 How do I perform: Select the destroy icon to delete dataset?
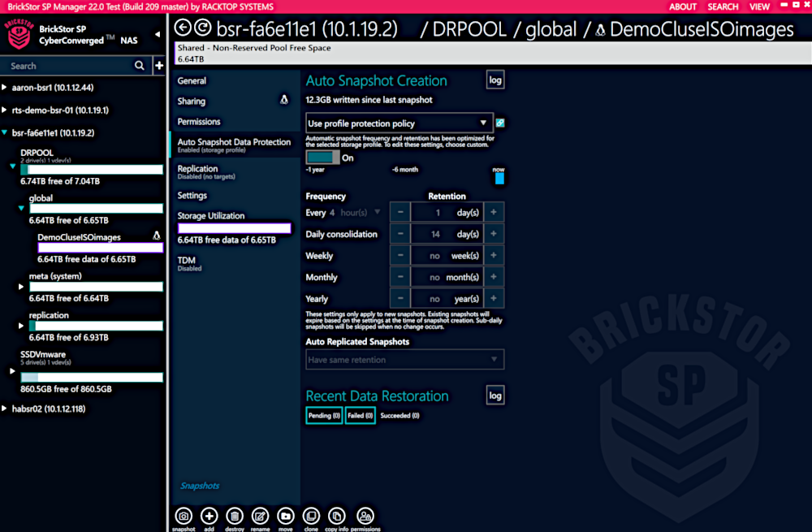coord(235,516)
